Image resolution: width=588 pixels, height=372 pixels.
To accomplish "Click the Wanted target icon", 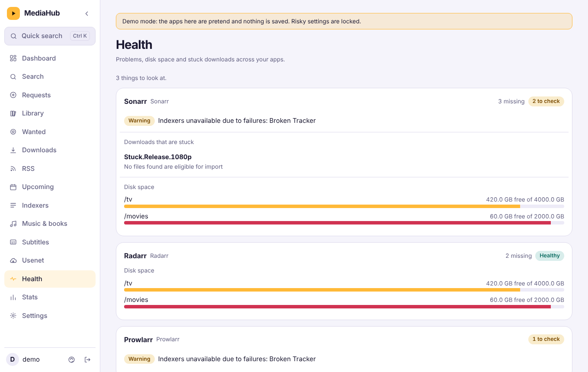I will [x=13, y=132].
